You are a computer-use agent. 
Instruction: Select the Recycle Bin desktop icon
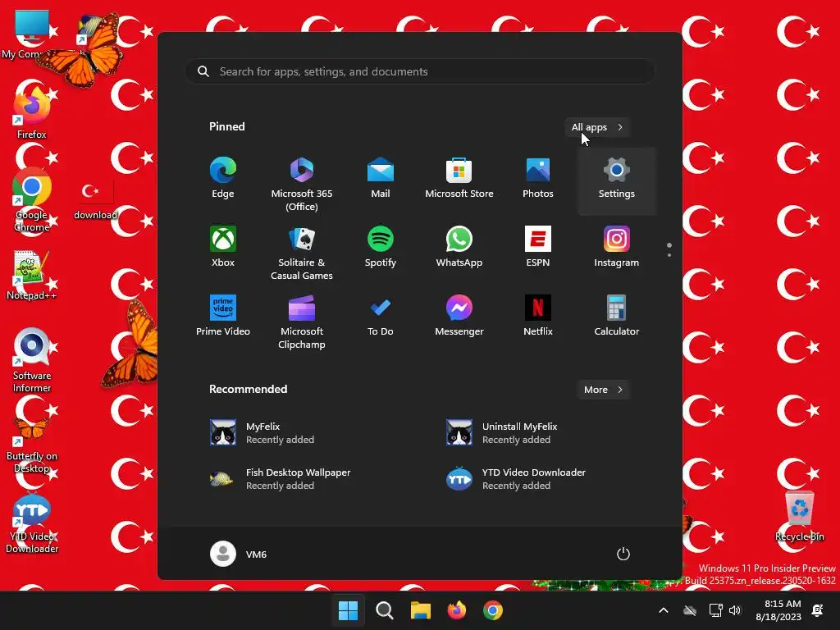click(x=800, y=516)
